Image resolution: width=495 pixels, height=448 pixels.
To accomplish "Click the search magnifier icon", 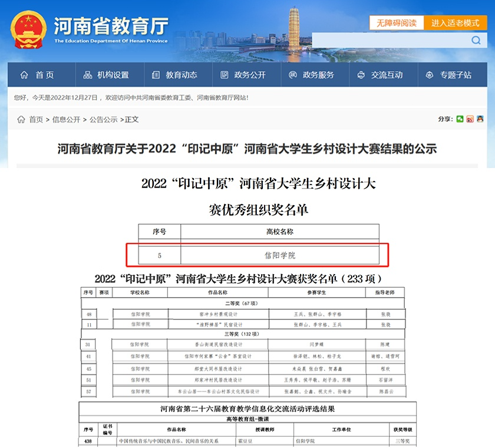I will click(476, 40).
